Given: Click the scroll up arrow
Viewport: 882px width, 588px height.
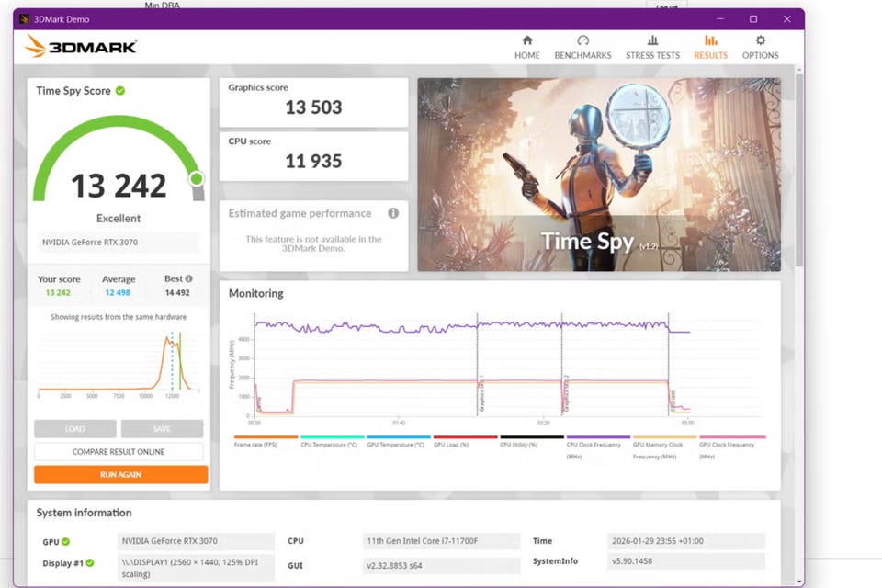Looking at the screenshot, I should [x=799, y=69].
